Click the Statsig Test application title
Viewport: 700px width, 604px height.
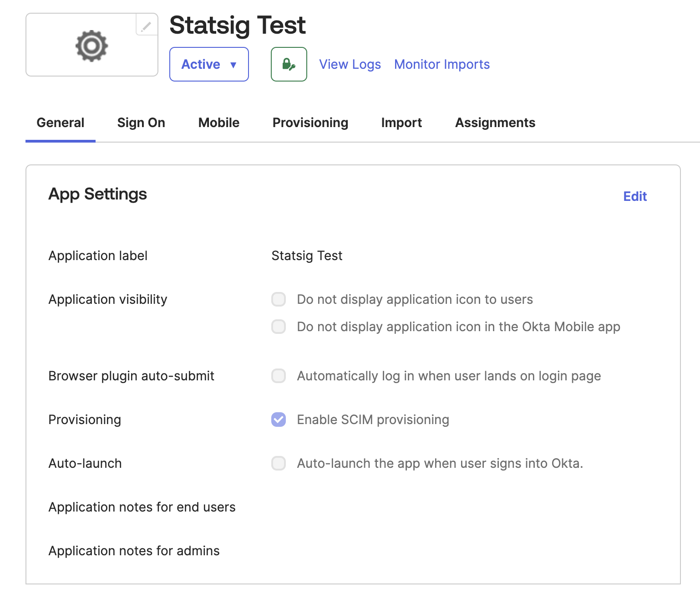238,26
